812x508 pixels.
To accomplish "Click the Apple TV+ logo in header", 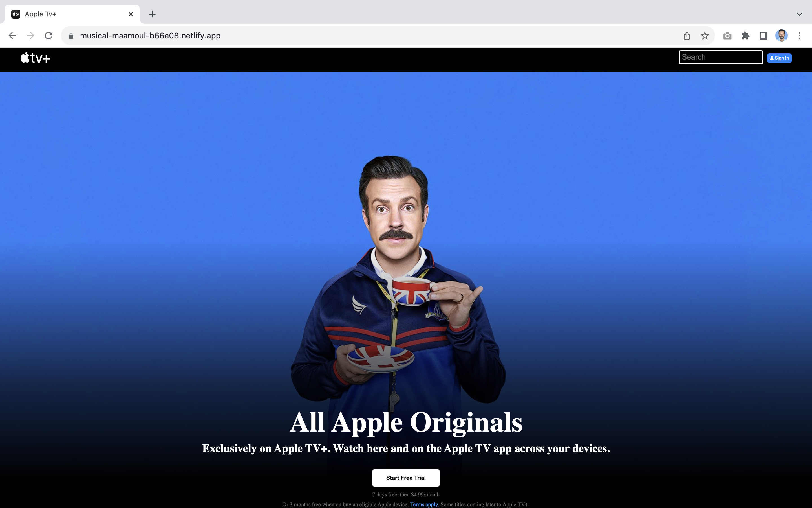I will click(x=35, y=58).
